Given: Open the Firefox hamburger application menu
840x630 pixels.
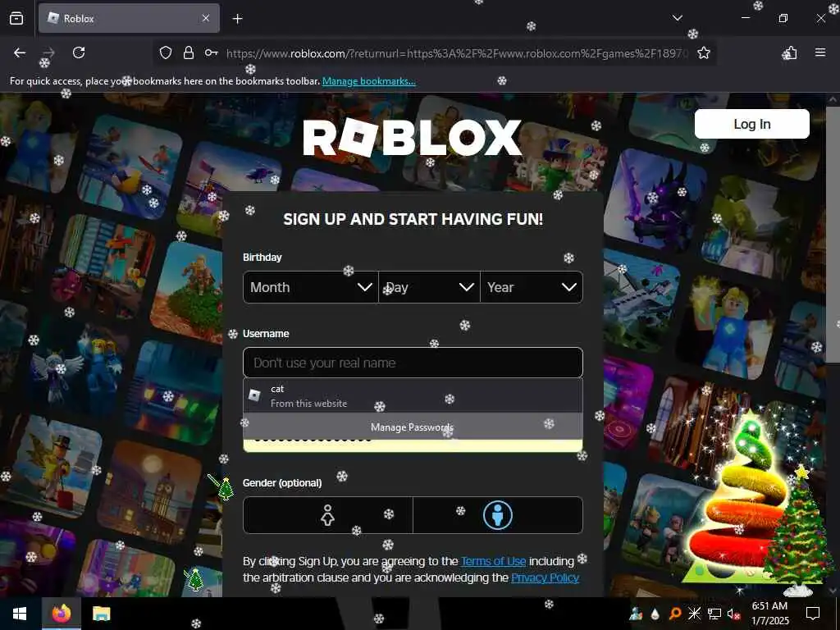Looking at the screenshot, I should [x=819, y=52].
